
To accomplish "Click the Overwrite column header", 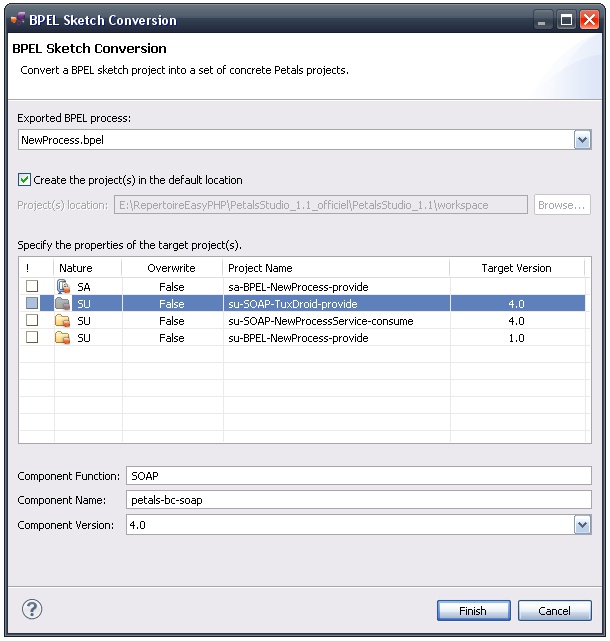I will point(171,268).
